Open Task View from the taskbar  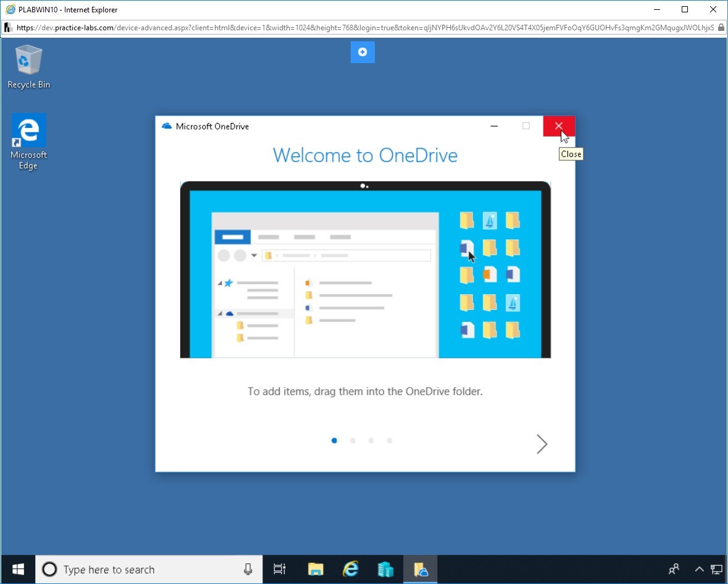[280, 569]
